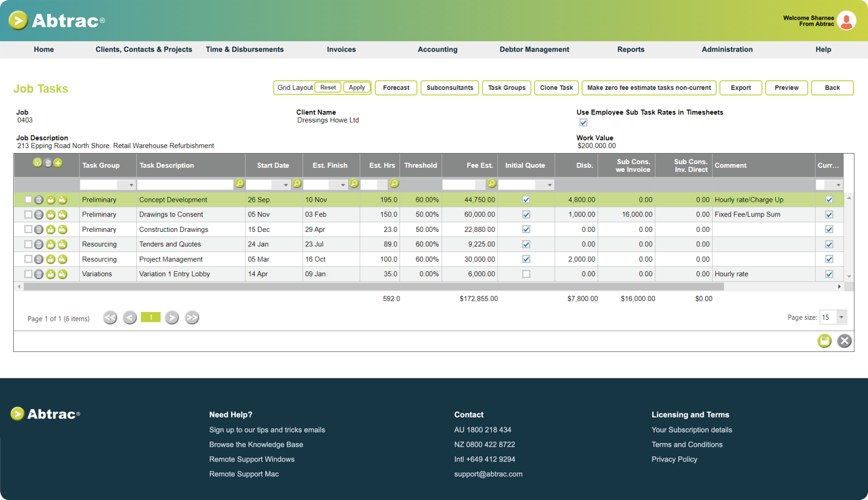The height and width of the screenshot is (500, 868).
Task: Click the Forecast button
Action: [x=396, y=88]
